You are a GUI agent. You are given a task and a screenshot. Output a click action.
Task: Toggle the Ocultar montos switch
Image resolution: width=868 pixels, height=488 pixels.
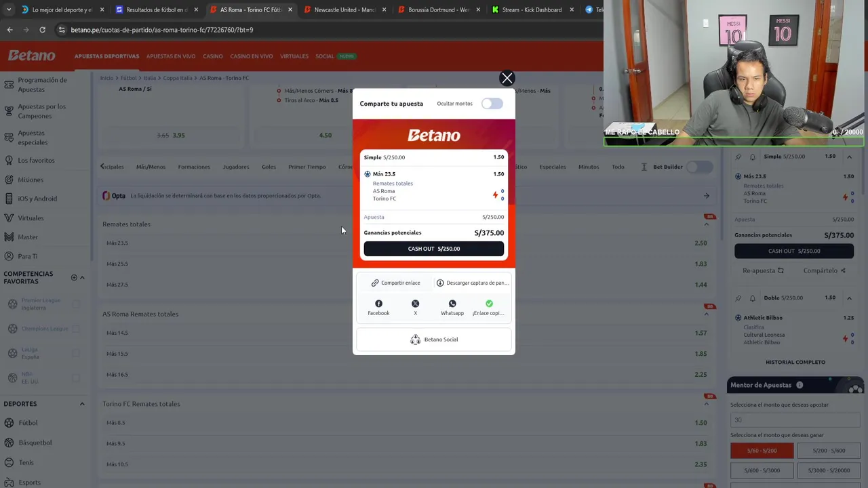(x=492, y=104)
